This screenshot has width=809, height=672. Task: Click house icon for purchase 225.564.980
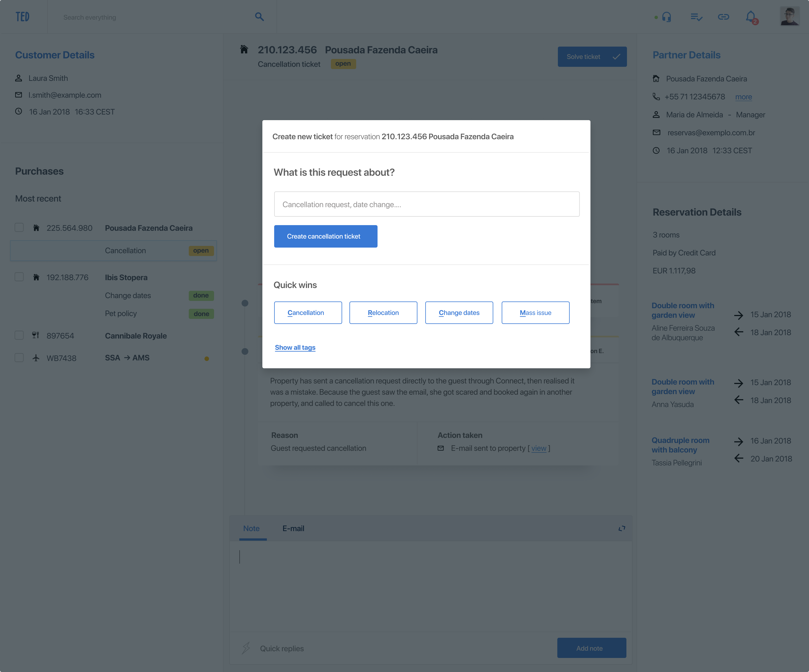(36, 228)
